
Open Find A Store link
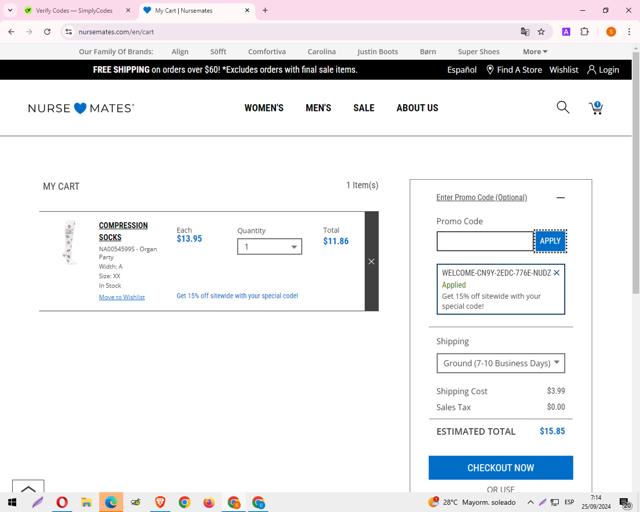tap(514, 70)
